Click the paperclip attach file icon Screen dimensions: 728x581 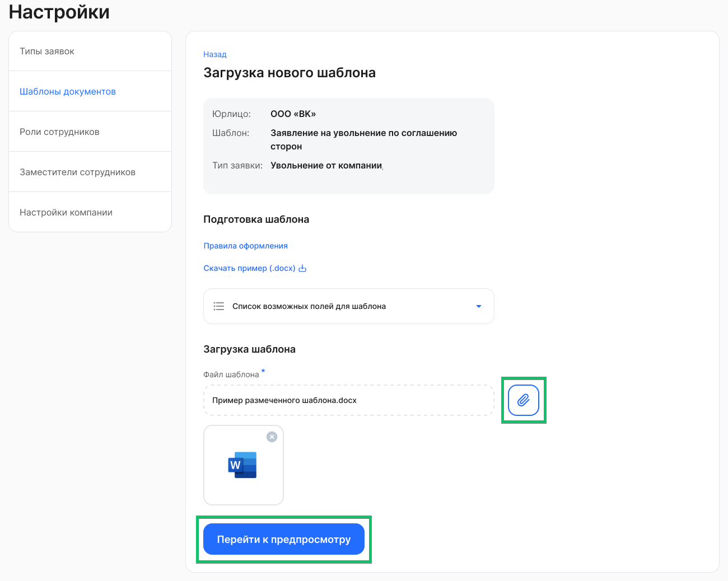[524, 400]
